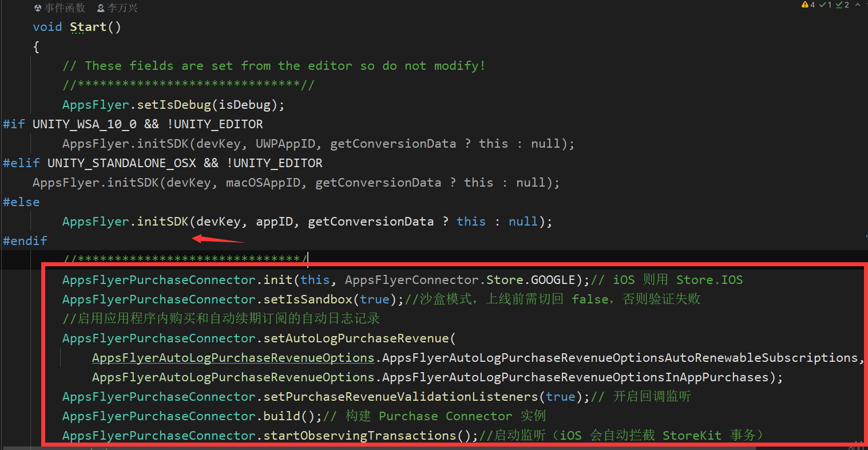Viewport: 868px width, 450px height.
Task: Click the AppsFlyerConnector class in the init line
Action: pyautogui.click(x=411, y=280)
